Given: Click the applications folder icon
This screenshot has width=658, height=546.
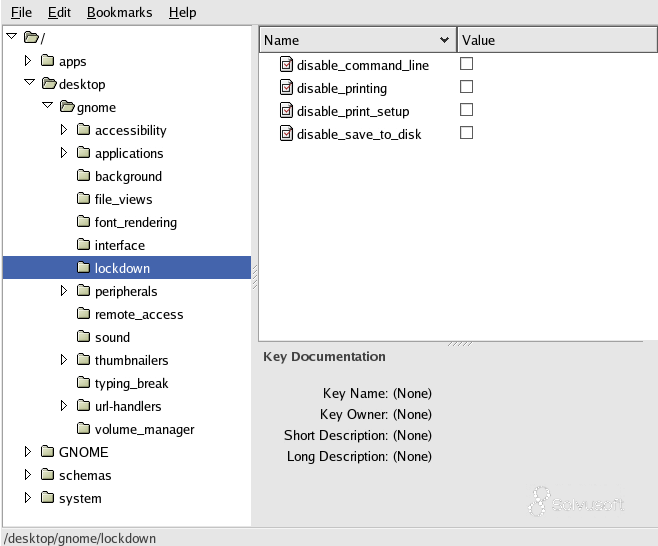Looking at the screenshot, I should click(x=84, y=152).
